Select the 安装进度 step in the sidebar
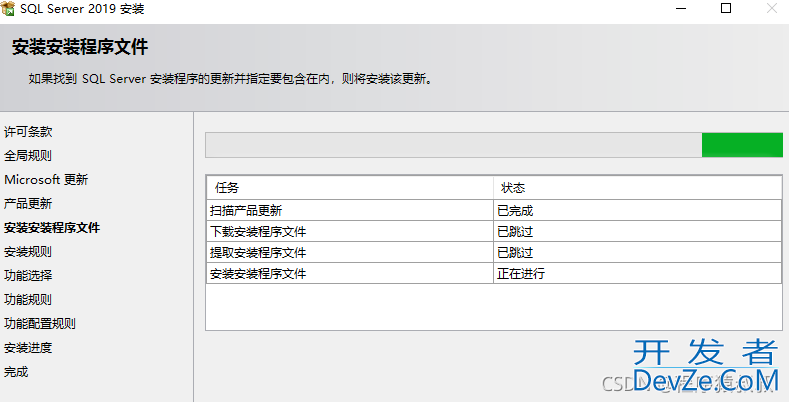The width and height of the screenshot is (789, 402). pos(28,348)
